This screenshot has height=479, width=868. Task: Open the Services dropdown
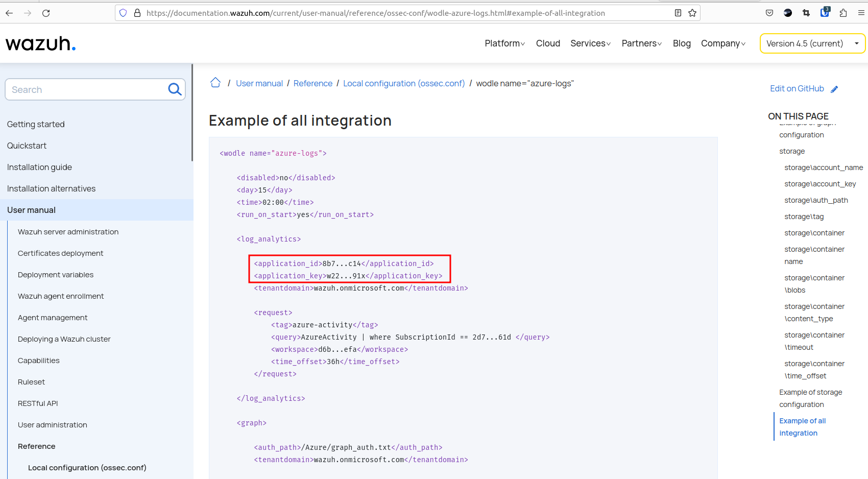coord(589,43)
